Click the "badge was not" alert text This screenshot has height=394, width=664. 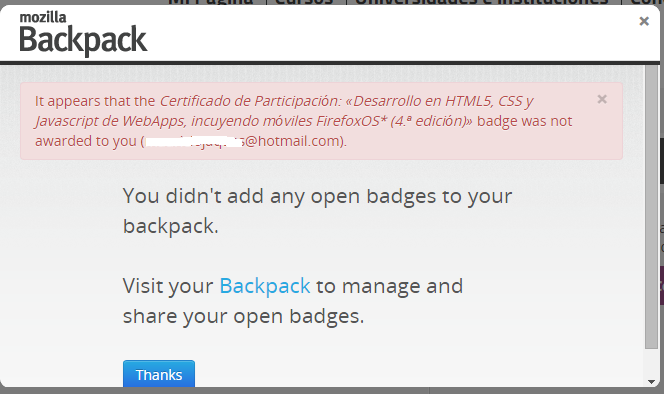point(524,121)
